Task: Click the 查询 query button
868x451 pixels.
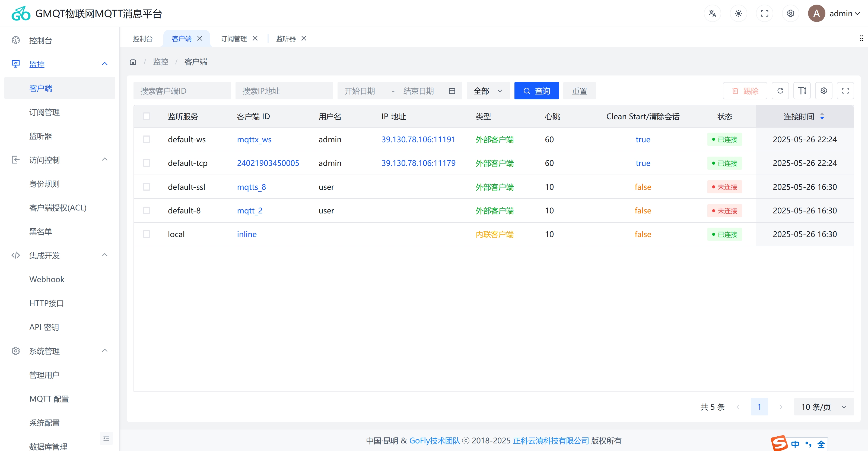Action: click(536, 90)
